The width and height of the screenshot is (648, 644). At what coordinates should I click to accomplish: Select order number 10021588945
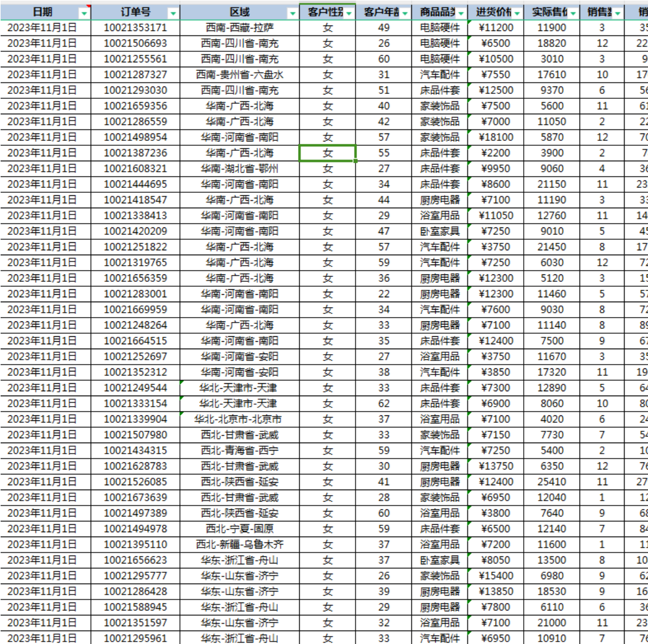pos(135,608)
